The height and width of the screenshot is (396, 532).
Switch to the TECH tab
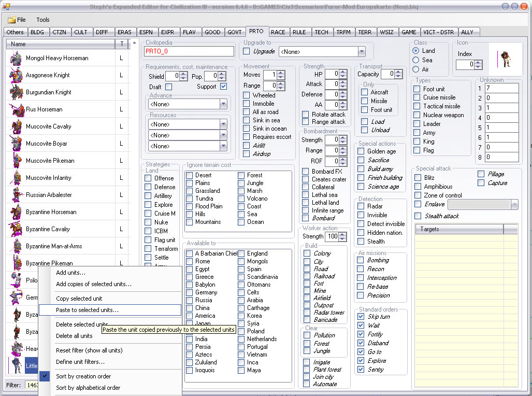point(321,32)
